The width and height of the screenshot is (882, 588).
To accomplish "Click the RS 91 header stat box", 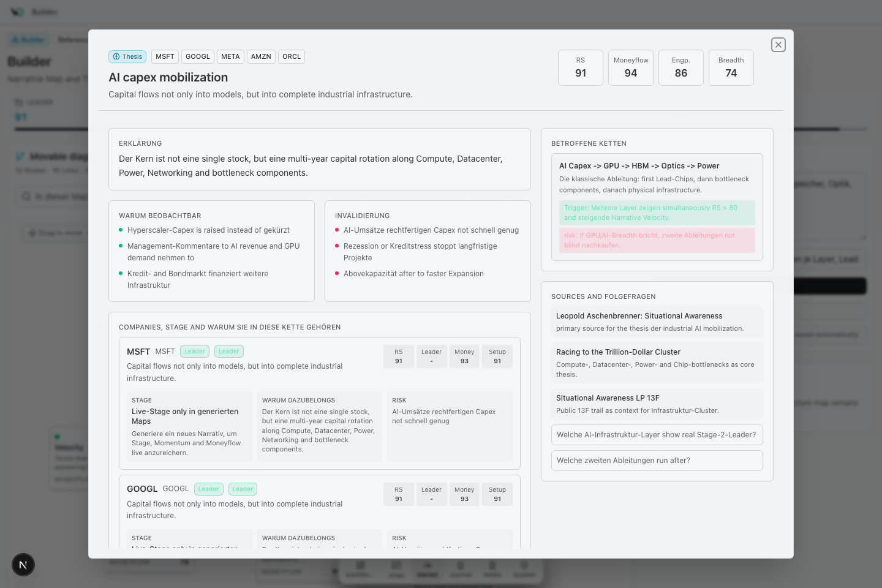I will pos(581,67).
